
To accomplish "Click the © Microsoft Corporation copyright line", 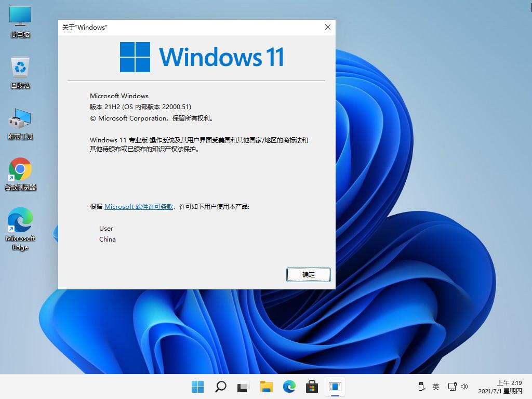I will click(151, 118).
